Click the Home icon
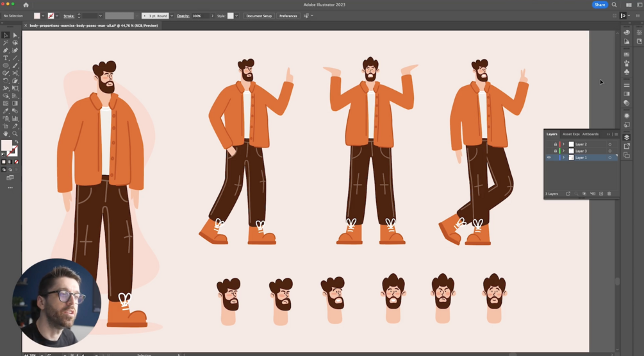Image resolution: width=644 pixels, height=356 pixels. [26, 4]
